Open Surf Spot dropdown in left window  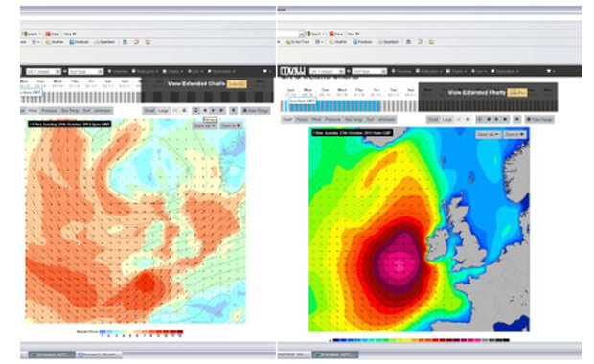[x=86, y=71]
